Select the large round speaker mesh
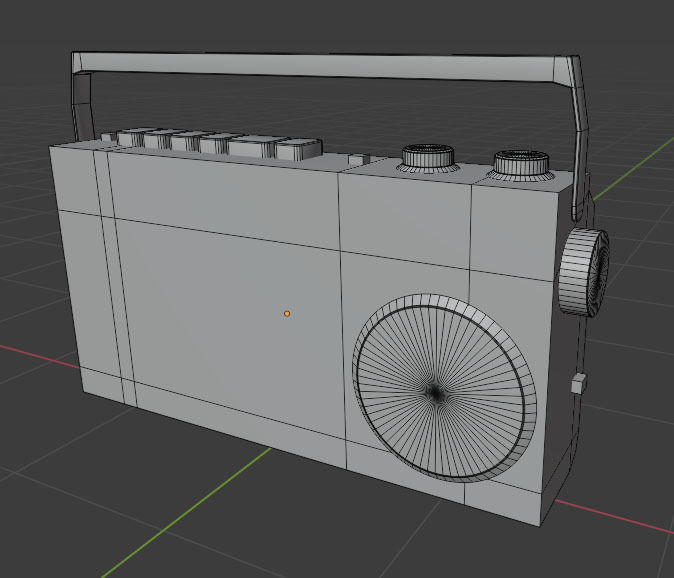 [x=444, y=388]
